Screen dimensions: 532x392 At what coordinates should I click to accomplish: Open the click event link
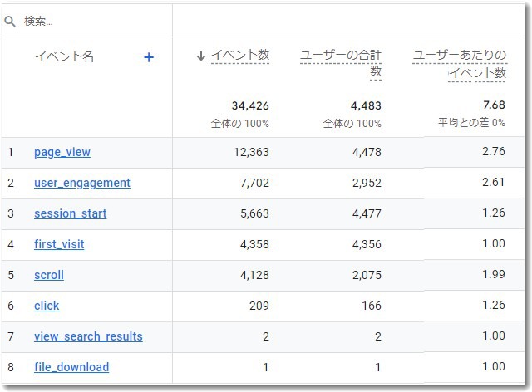[x=47, y=306]
